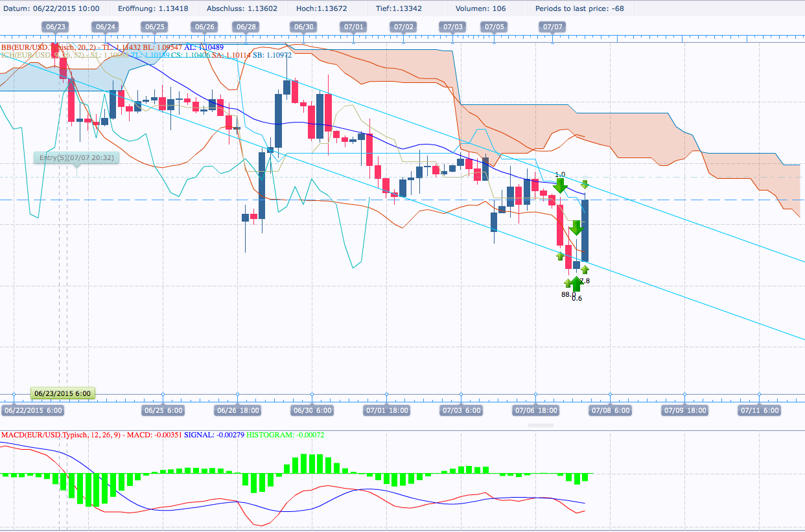Screen dimensions: 805x532
Task: Click the Entry(S)(07/07 20:32) marker label
Action: (x=76, y=157)
